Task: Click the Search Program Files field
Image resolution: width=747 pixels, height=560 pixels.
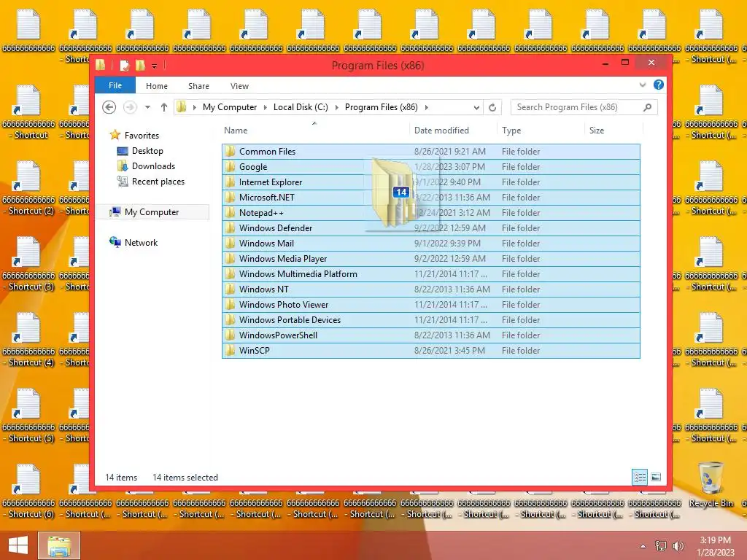Action: (584, 108)
